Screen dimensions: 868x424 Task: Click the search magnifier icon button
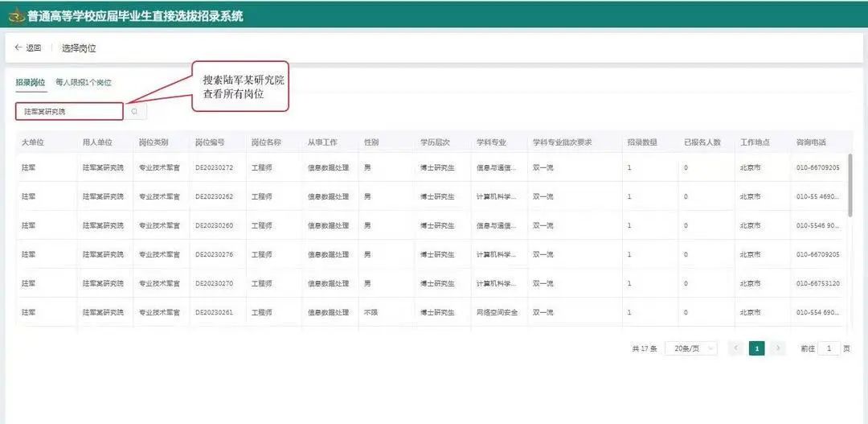tap(135, 111)
